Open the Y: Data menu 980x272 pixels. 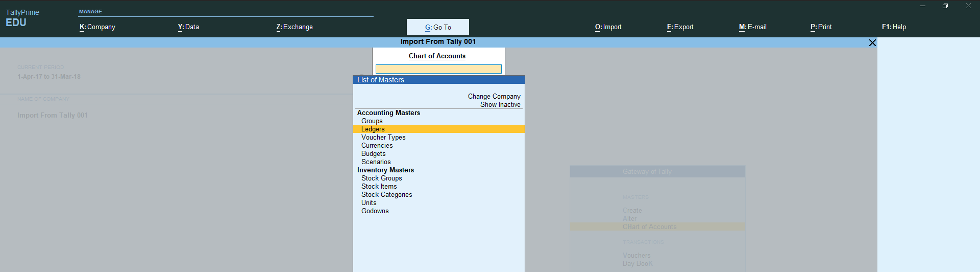click(x=188, y=27)
